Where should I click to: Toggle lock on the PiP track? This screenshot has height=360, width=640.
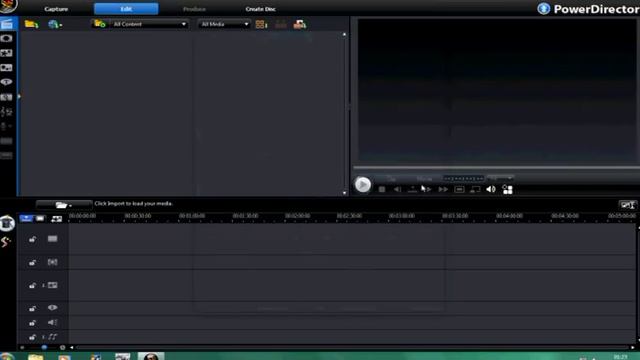[32, 285]
